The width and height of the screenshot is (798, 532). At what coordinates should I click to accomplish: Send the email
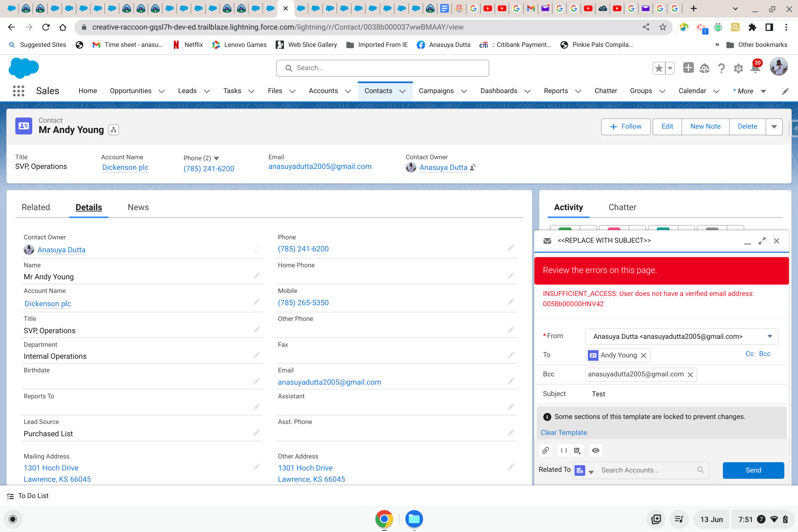(x=753, y=470)
